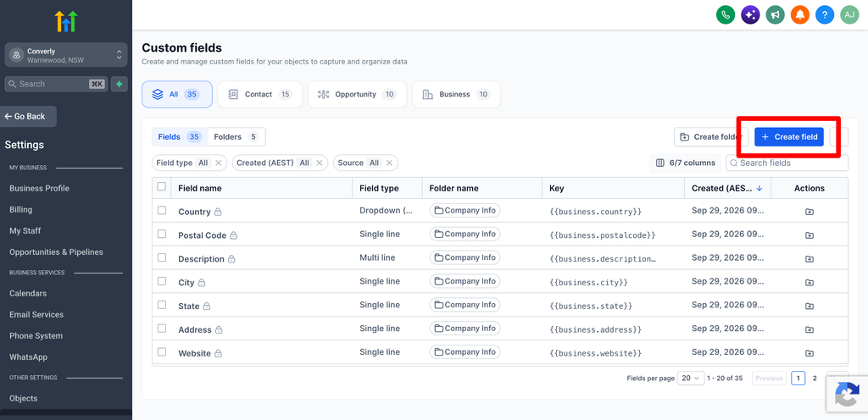Click the lock icon beside Website

point(218,353)
